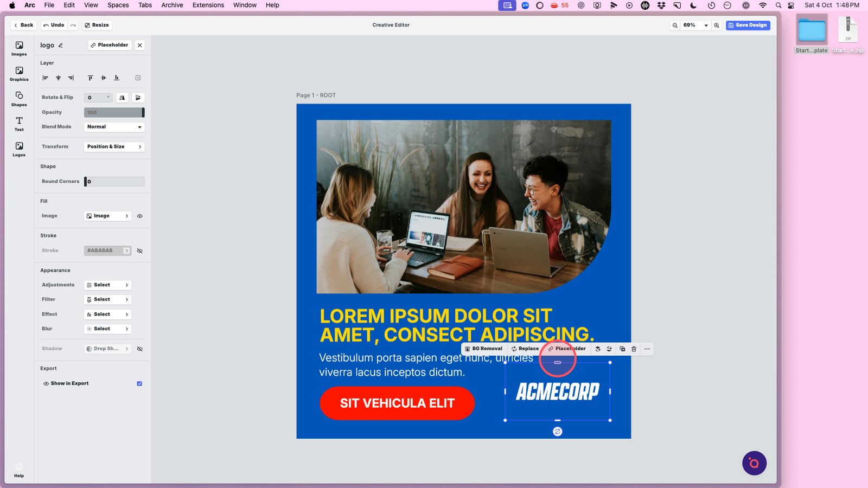Align layer to the bottom edge
Screen dimensions: 868x488
(x=117, y=78)
